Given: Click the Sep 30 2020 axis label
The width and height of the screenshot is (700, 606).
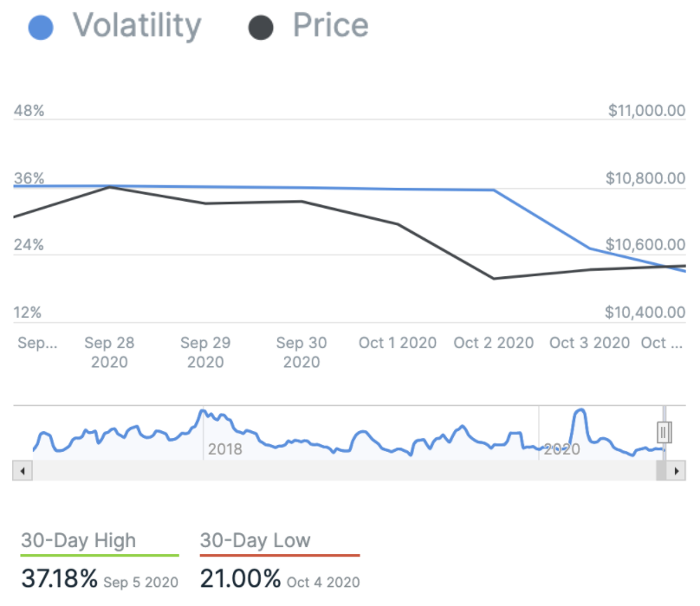Looking at the screenshot, I should (x=301, y=352).
